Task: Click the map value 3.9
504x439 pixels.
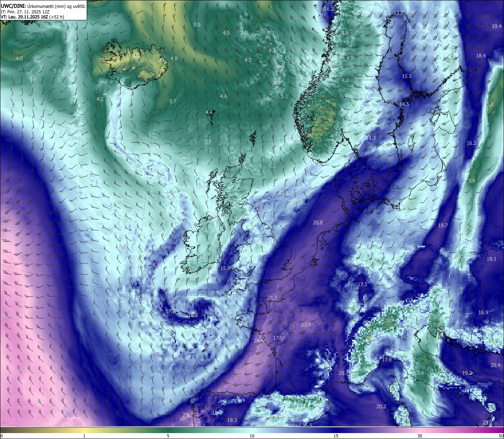Action: [x=471, y=181]
